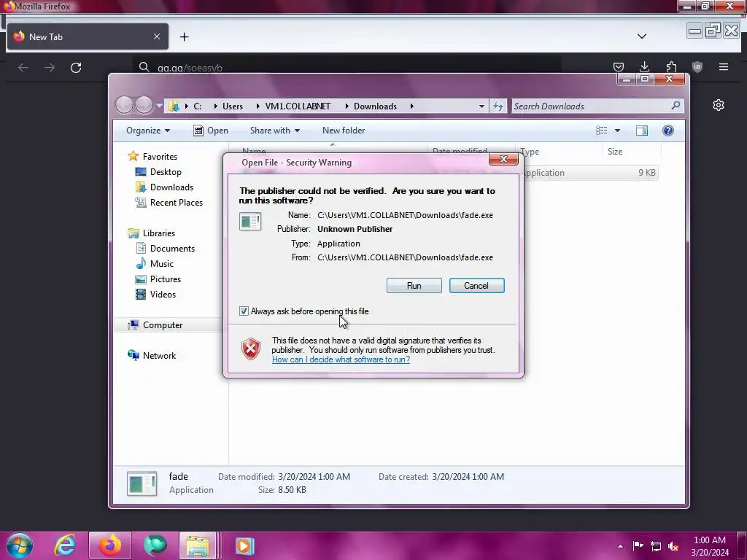Toggle the preview pane icon

pyautogui.click(x=642, y=131)
